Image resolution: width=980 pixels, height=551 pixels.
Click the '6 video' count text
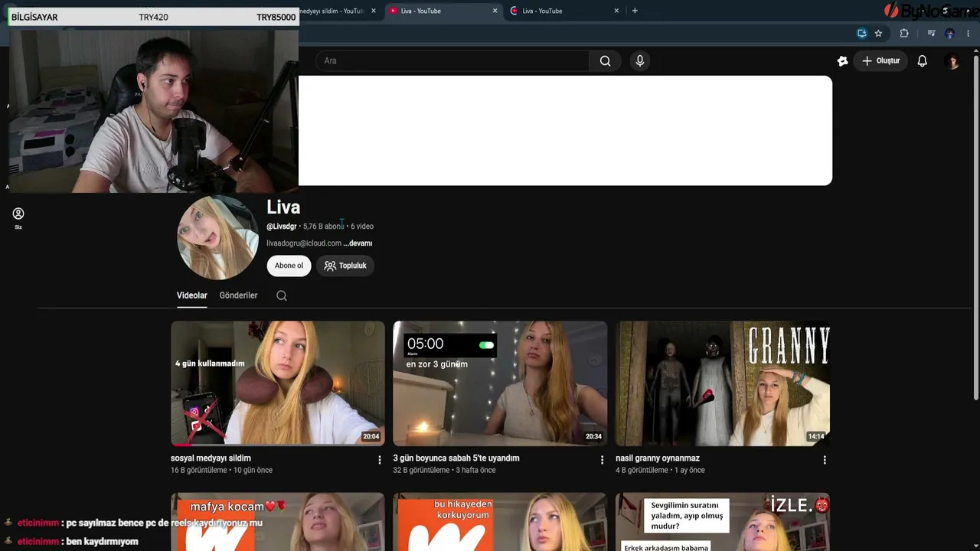362,227
